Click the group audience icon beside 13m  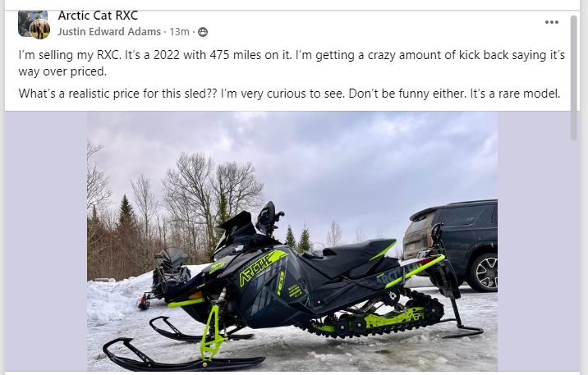coord(203,32)
